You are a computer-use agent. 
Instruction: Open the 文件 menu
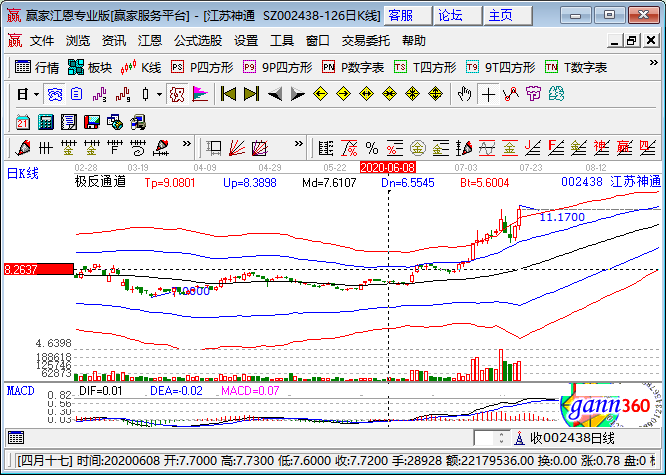pyautogui.click(x=42, y=41)
